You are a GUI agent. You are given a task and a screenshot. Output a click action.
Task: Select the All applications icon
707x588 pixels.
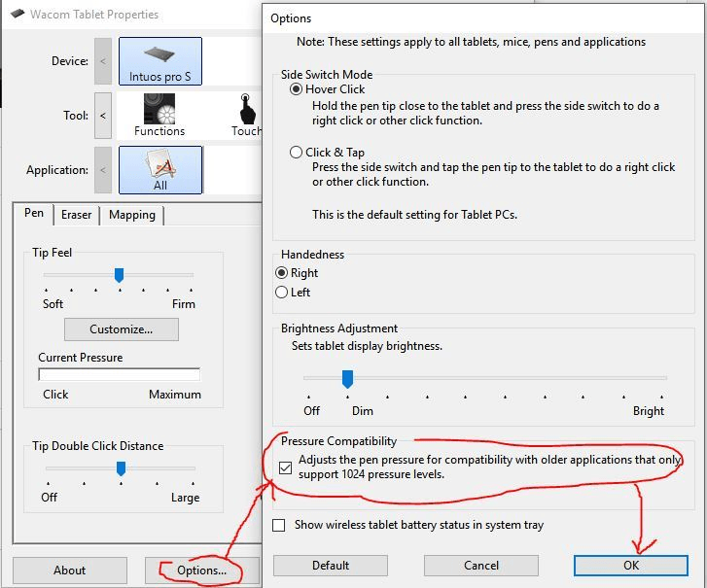point(160,170)
